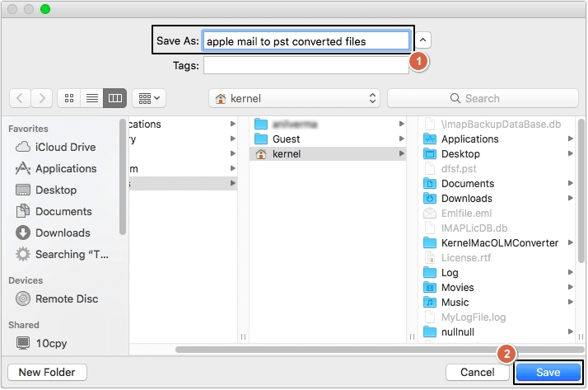Select Remote Disc under Devices
Screen dimensions: 588x390
[x=57, y=298]
